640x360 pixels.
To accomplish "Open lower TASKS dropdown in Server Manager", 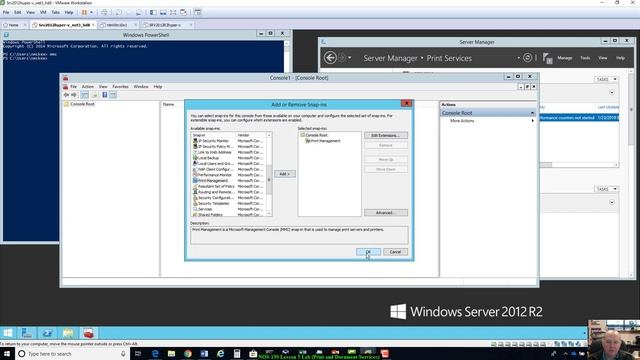I will point(607,189).
